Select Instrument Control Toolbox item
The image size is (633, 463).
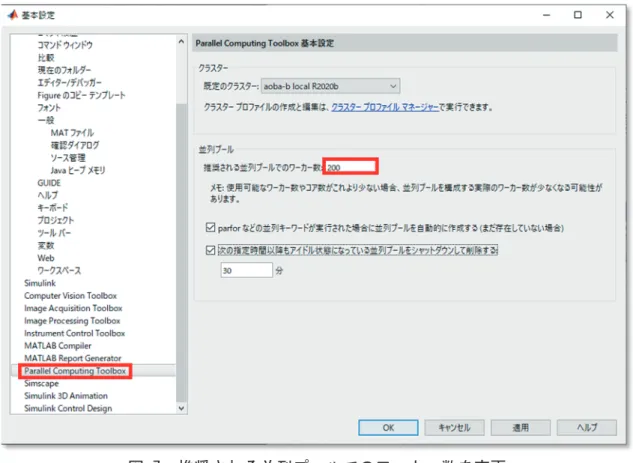(x=74, y=333)
